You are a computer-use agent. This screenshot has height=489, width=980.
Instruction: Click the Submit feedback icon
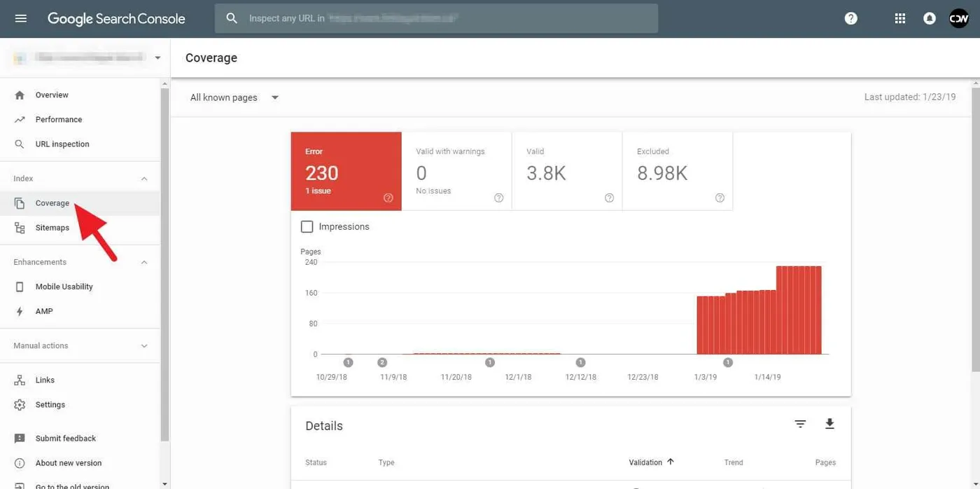(20, 439)
